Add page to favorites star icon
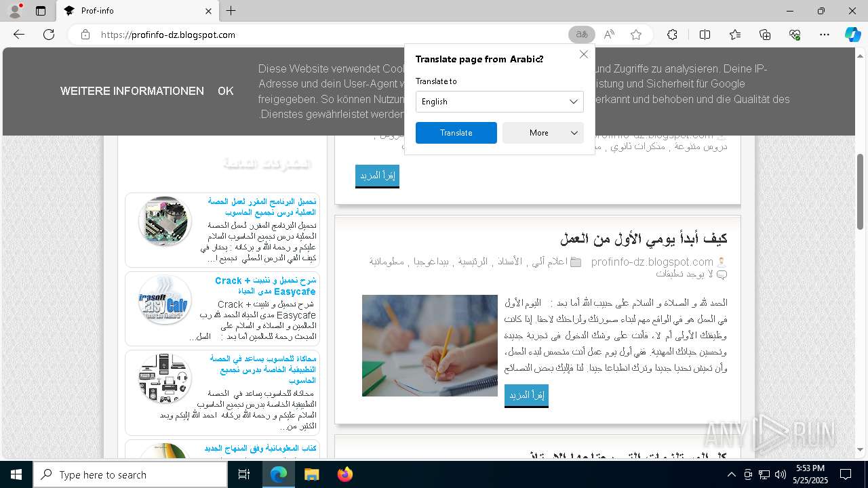868x488 pixels. click(x=636, y=35)
